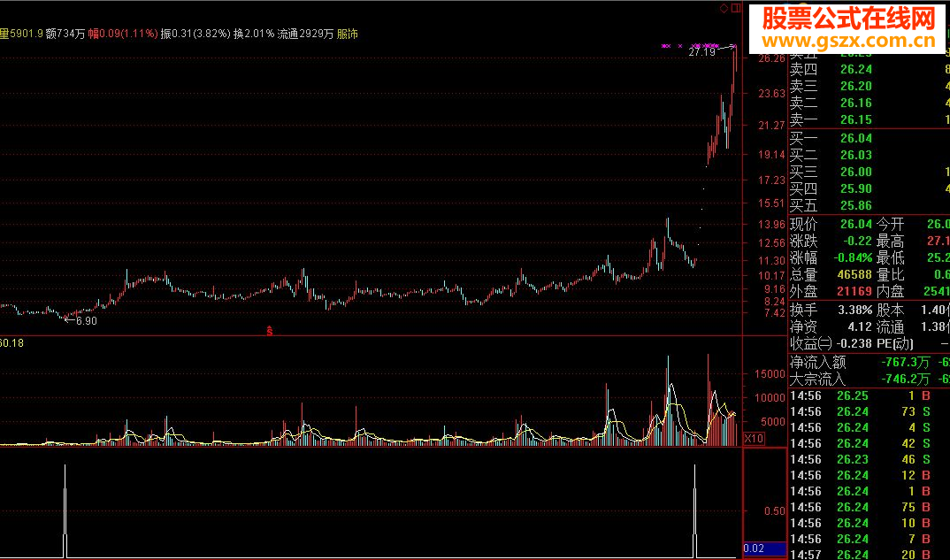Select the 卖三 26.20 ask row
Viewport: 950px width, 560px height.
869,86
